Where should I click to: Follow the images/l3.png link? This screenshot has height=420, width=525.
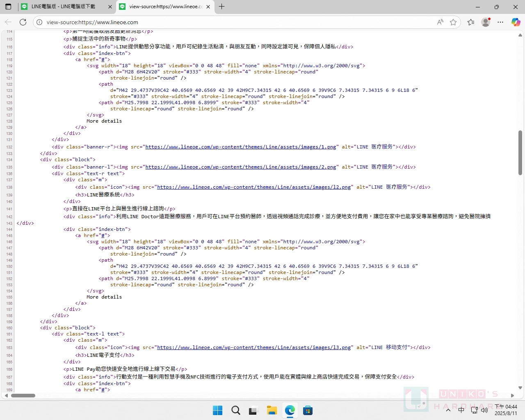pyautogui.click(x=254, y=347)
